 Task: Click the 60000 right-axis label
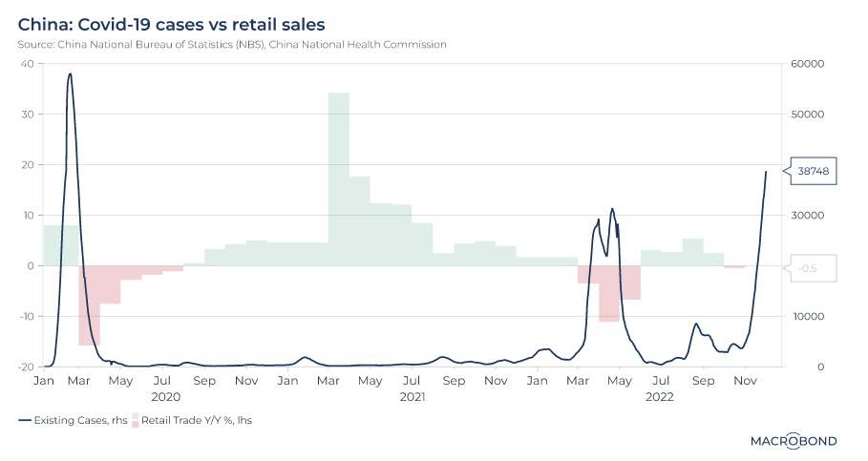(807, 64)
